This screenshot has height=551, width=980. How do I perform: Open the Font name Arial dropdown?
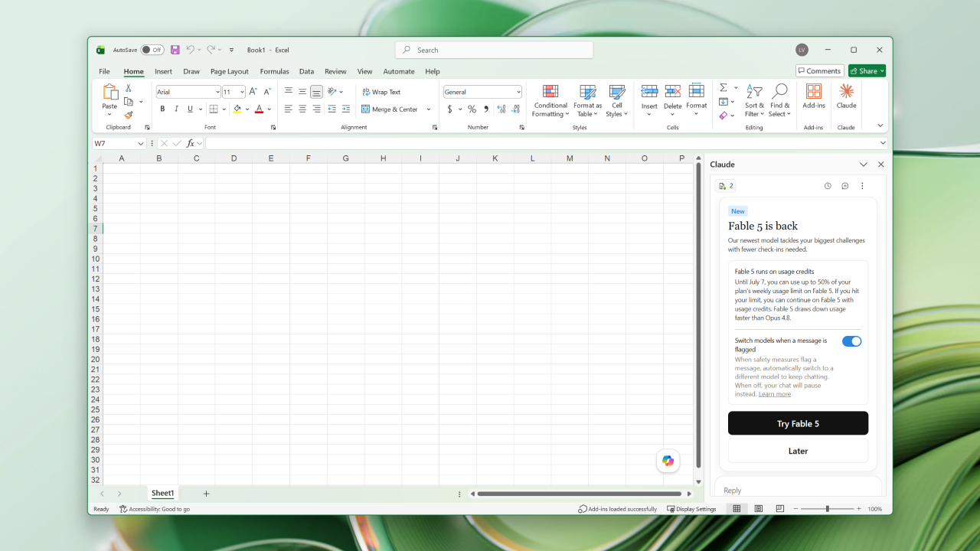pos(217,92)
